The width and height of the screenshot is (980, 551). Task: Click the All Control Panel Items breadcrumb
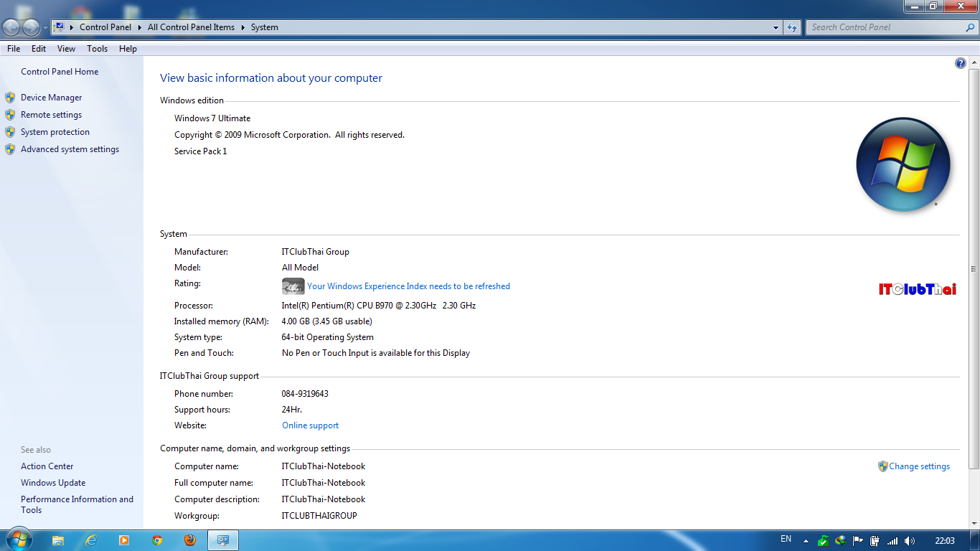point(191,27)
